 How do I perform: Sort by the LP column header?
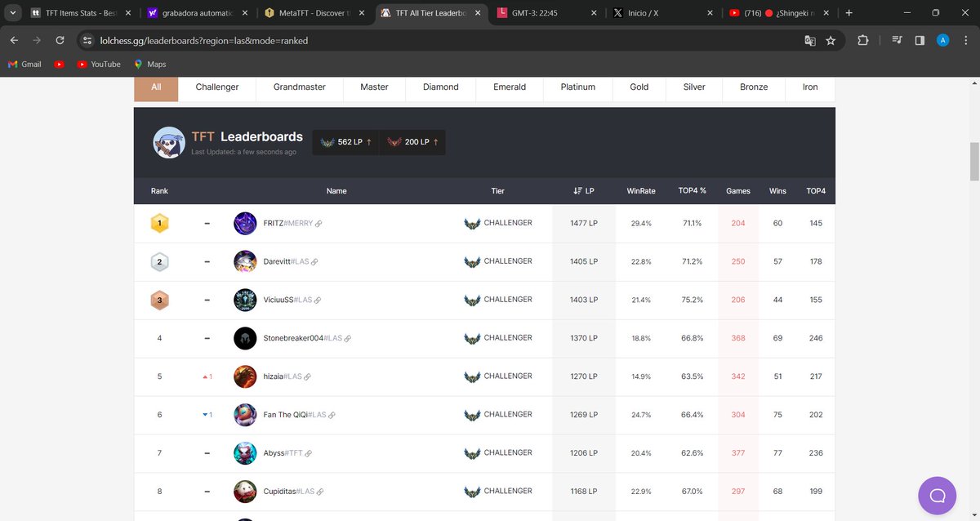click(x=584, y=191)
